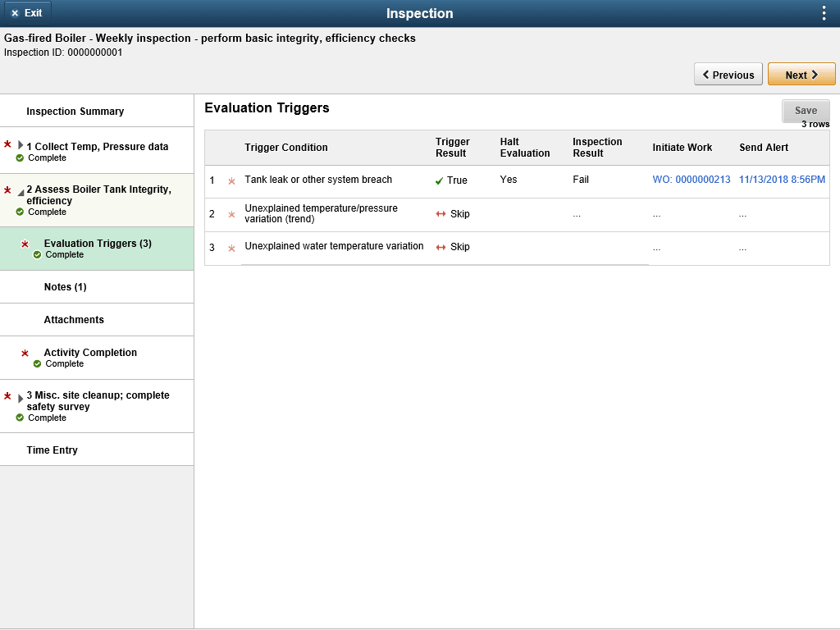
Task: Select 'Unexplained temperature/pressure variation (trend)' text
Action: click(321, 213)
